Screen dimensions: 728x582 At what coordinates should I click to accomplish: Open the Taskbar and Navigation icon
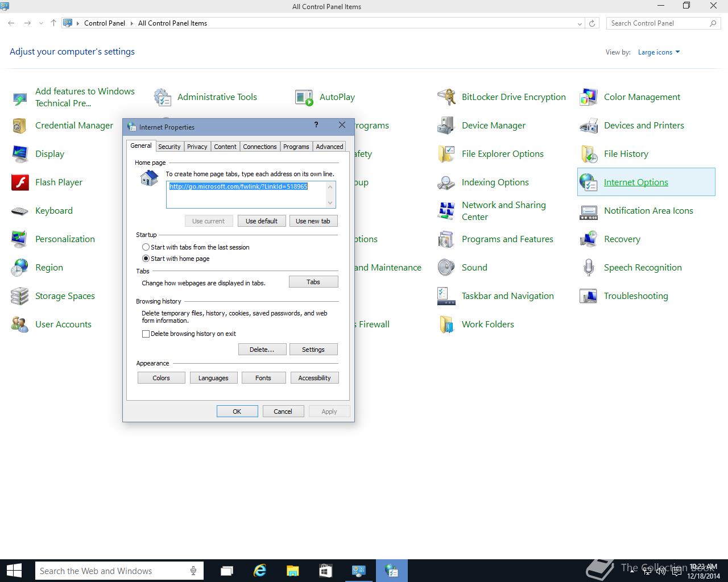click(446, 296)
